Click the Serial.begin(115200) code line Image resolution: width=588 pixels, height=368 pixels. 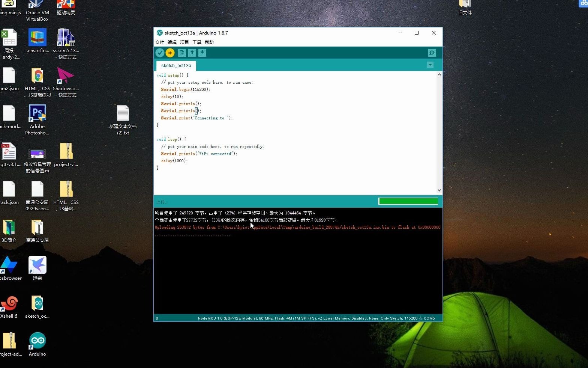coord(186,89)
